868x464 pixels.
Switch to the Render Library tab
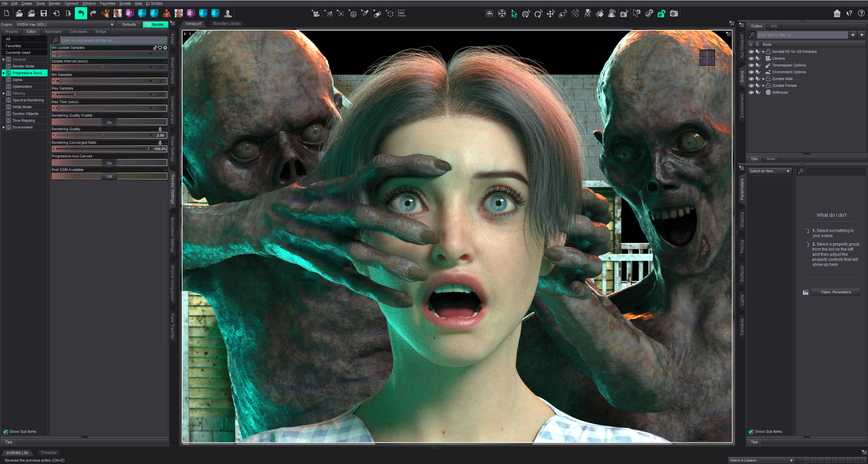pos(227,24)
